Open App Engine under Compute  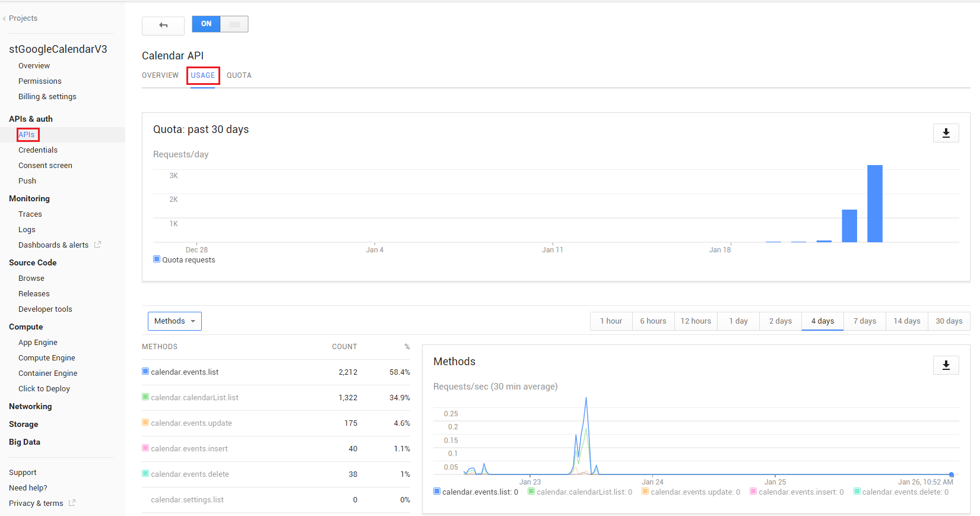(x=38, y=343)
